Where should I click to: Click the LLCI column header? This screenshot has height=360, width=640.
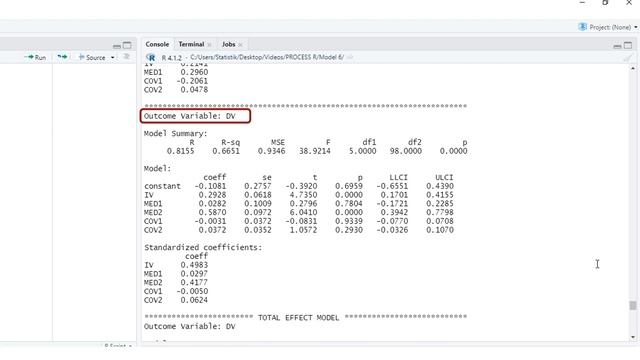398,178
